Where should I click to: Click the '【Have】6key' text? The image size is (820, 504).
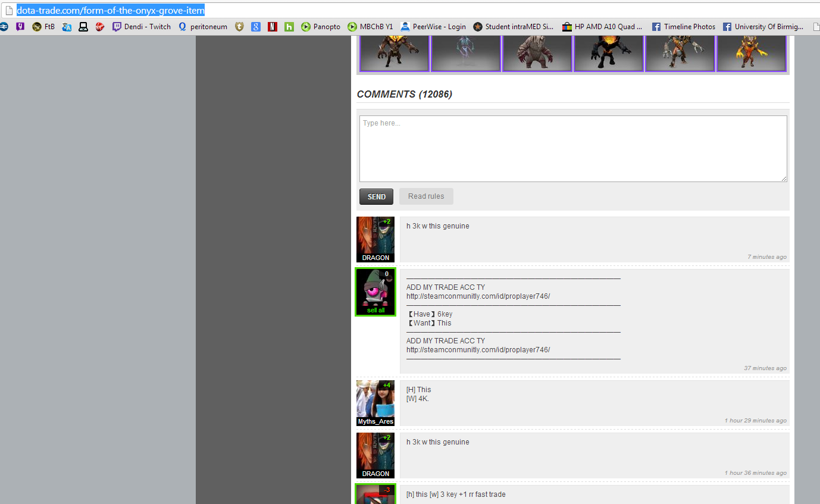[429, 314]
